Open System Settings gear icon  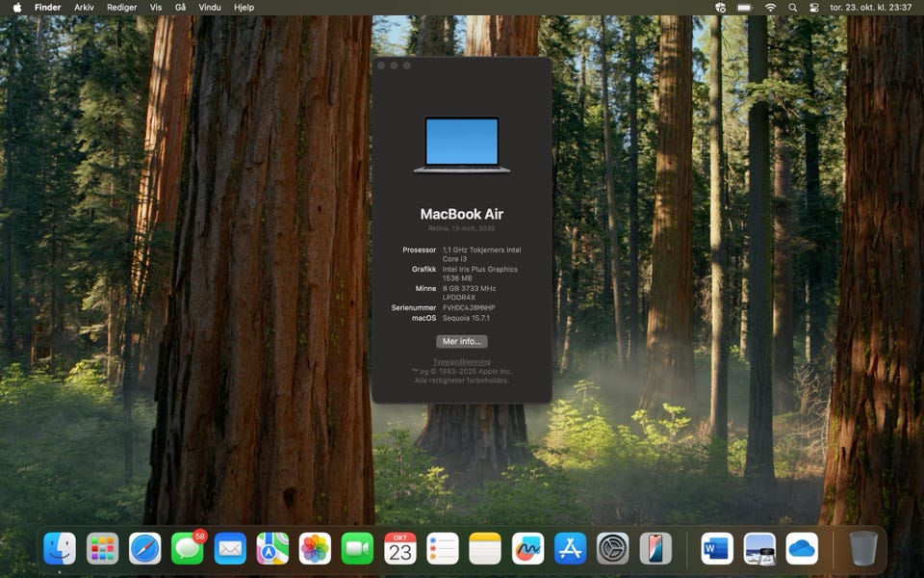coord(613,548)
